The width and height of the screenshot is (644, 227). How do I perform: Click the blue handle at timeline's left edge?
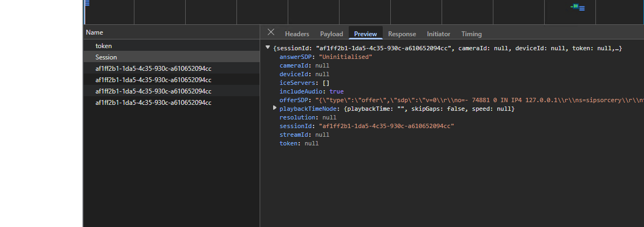(x=86, y=3)
